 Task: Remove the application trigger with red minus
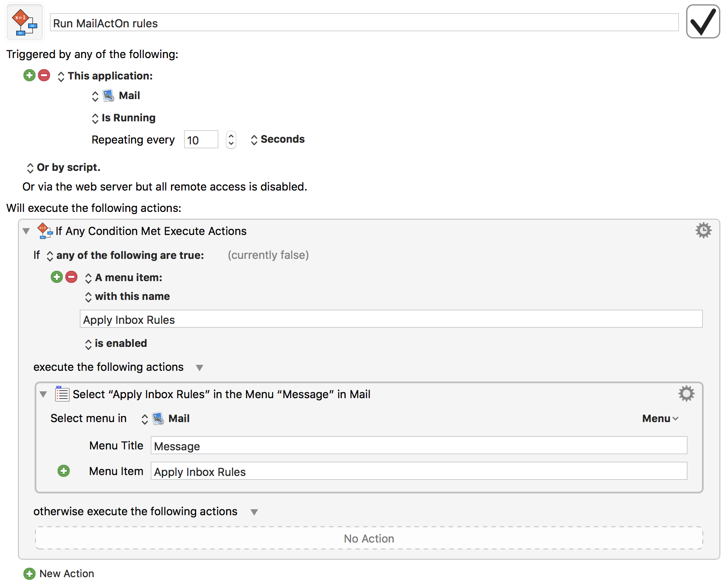(x=44, y=76)
